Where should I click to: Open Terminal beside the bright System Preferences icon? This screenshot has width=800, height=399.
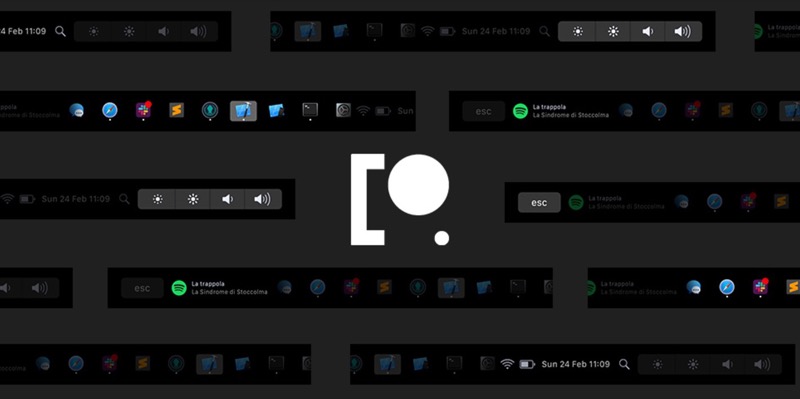click(310, 110)
